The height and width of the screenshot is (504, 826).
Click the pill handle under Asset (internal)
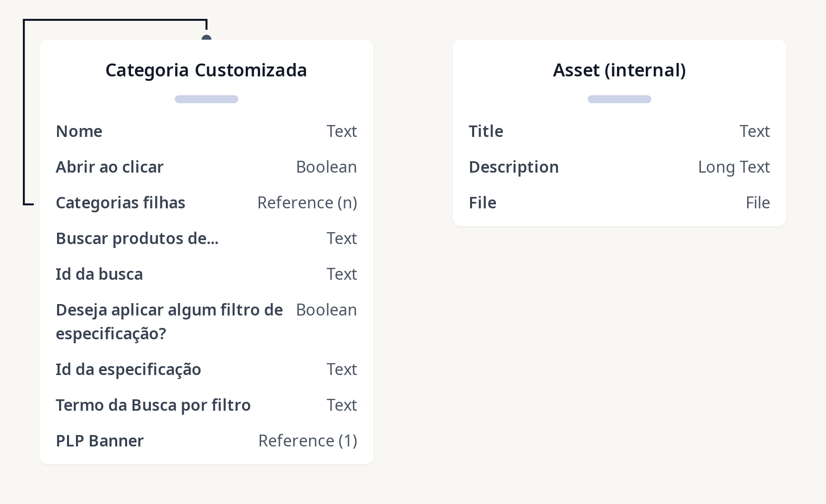click(x=619, y=99)
